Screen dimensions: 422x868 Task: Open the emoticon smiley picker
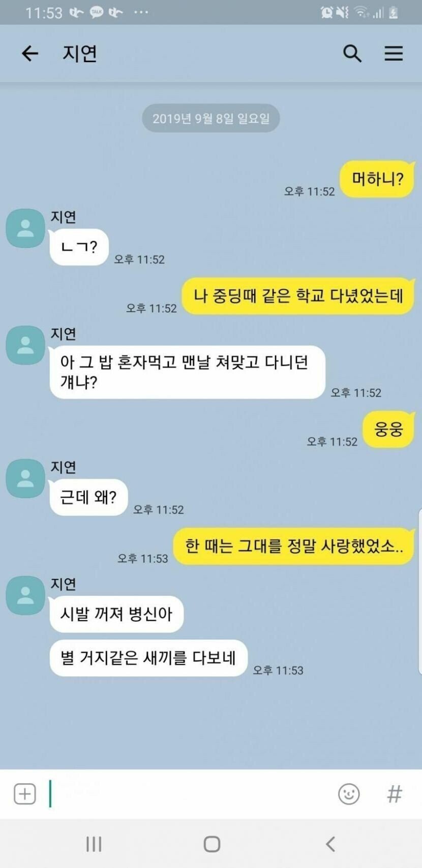click(x=349, y=794)
